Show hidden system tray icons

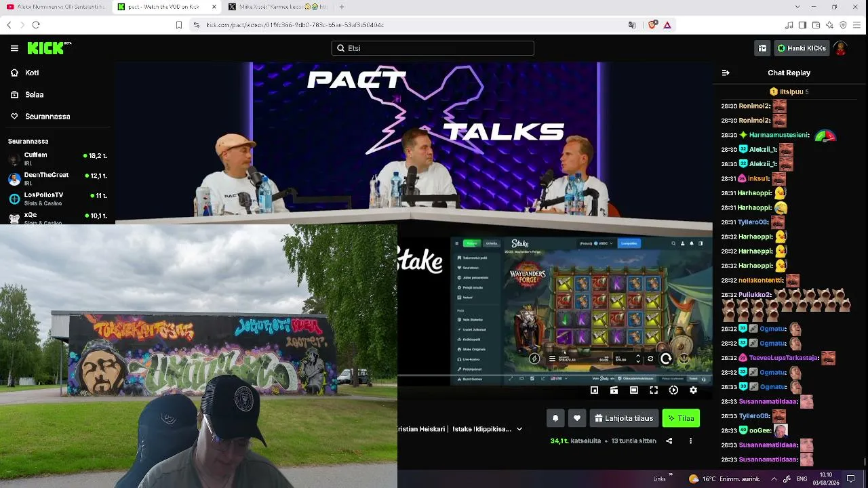(773, 479)
